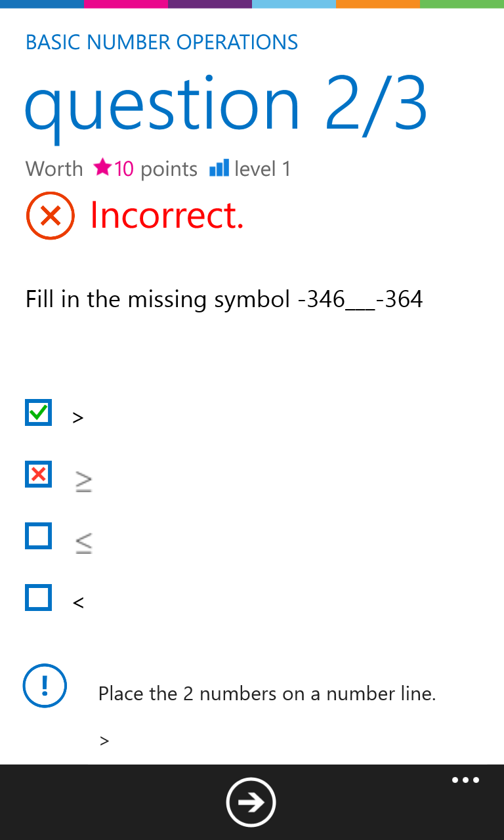Tap the number line hint text
The width and height of the screenshot is (504, 840).
(x=267, y=694)
